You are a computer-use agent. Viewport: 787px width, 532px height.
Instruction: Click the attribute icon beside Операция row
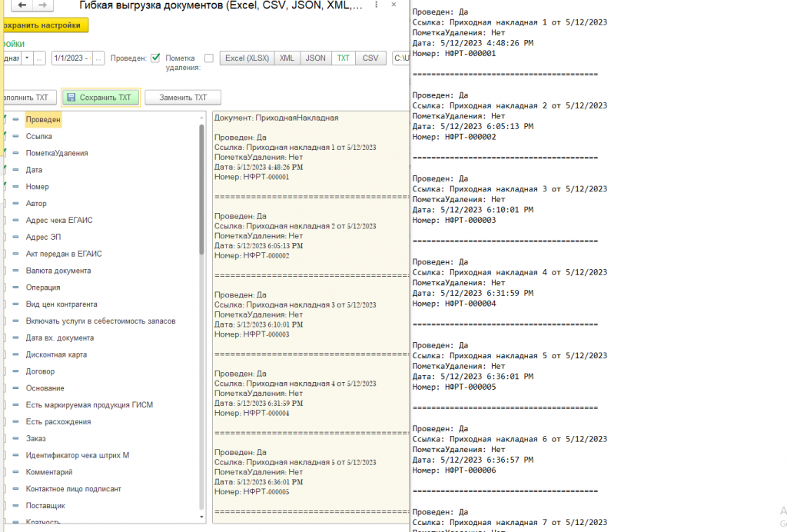(x=15, y=287)
